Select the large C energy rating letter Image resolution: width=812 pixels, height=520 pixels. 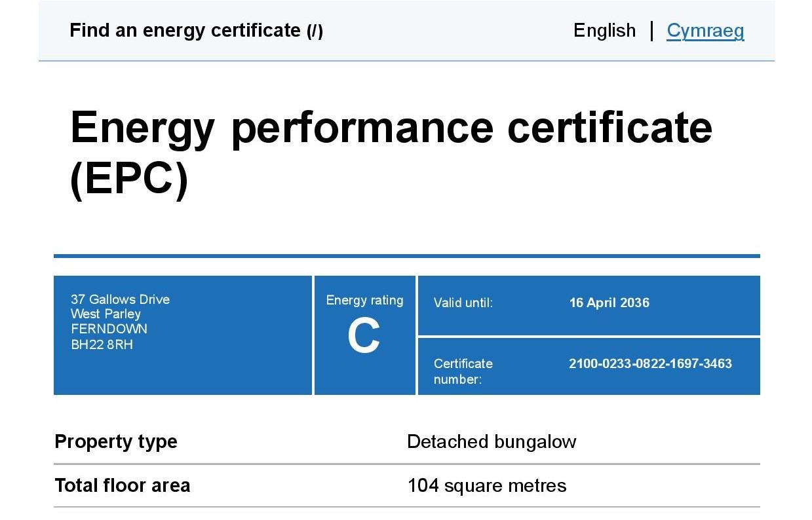pos(364,337)
